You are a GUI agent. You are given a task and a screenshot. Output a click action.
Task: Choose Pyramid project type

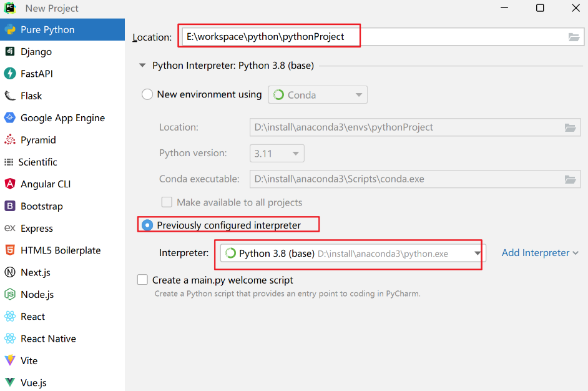[62, 139]
